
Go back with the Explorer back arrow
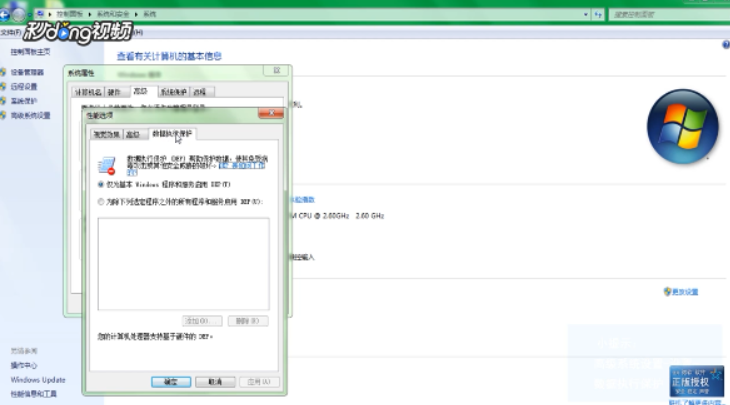point(4,15)
